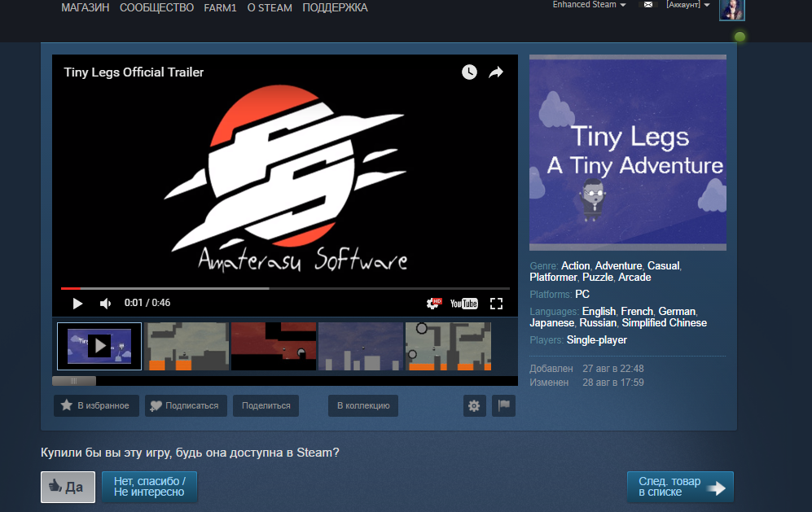The image size is (812, 512).
Task: Click the '27 авг в 22:48' added date
Action: (613, 369)
